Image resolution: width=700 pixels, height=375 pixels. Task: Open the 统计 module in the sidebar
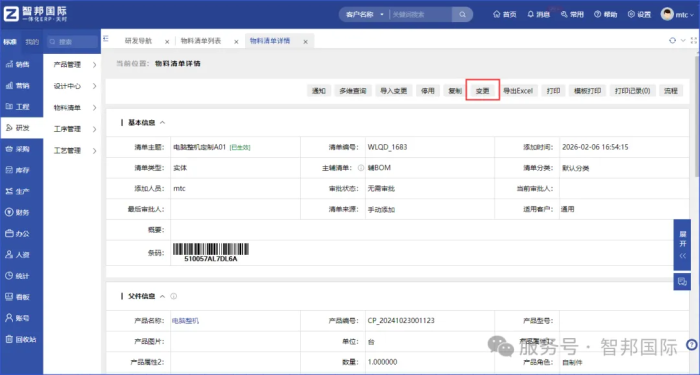[18, 276]
